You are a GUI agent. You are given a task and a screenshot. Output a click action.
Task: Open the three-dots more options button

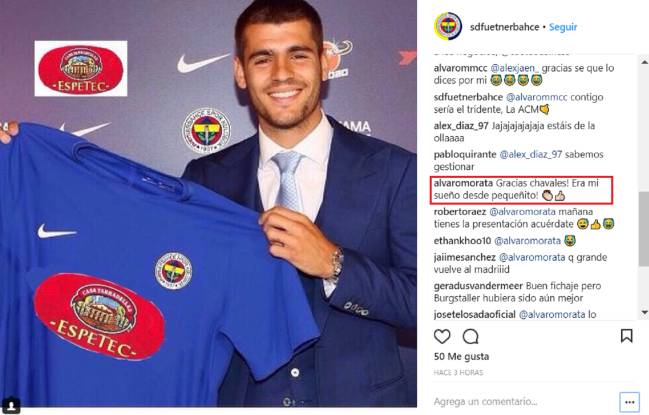[630, 402]
